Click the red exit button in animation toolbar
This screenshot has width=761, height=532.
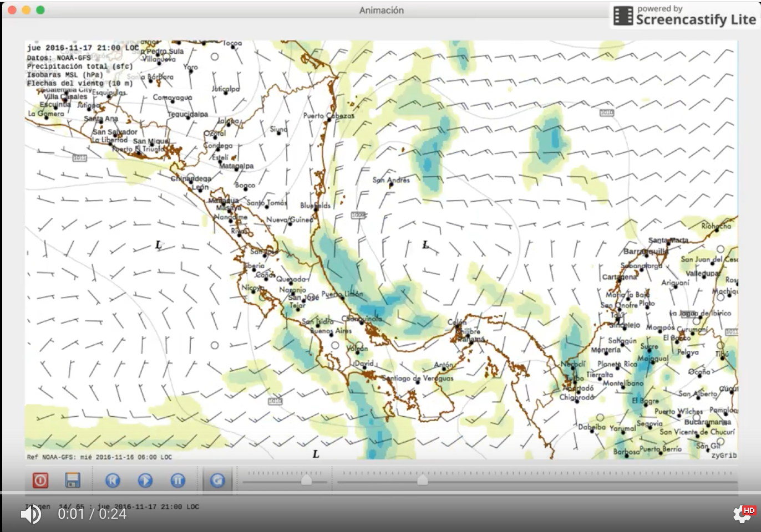40,480
